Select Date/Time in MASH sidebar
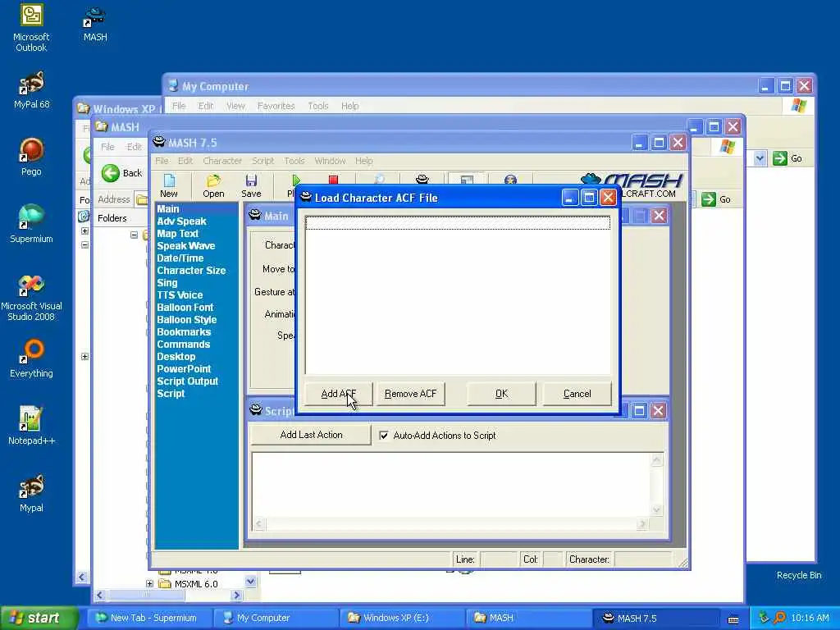Viewport: 840px width, 630px height. 180,258
